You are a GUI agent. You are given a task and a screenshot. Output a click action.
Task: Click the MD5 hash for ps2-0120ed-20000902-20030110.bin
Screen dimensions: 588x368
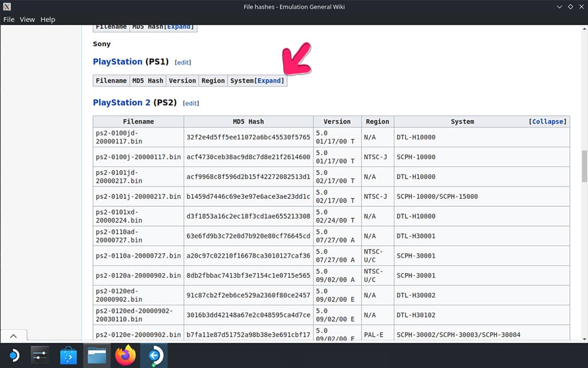(248, 314)
